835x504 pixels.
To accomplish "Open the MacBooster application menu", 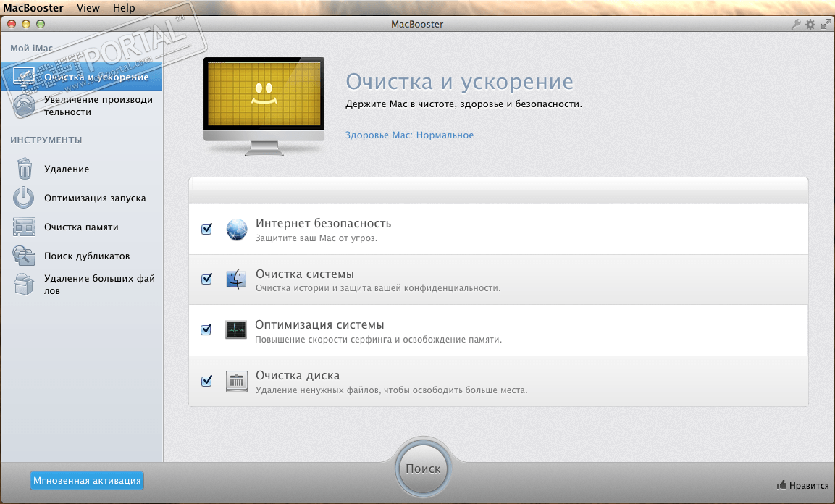I will [33, 7].
